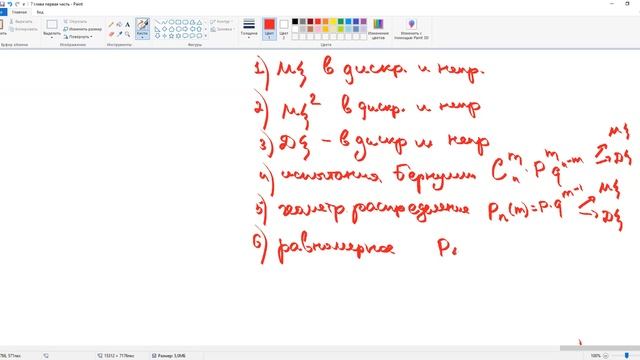Pick the dark red color swatch
640x360 pixels.
[x=310, y=22]
